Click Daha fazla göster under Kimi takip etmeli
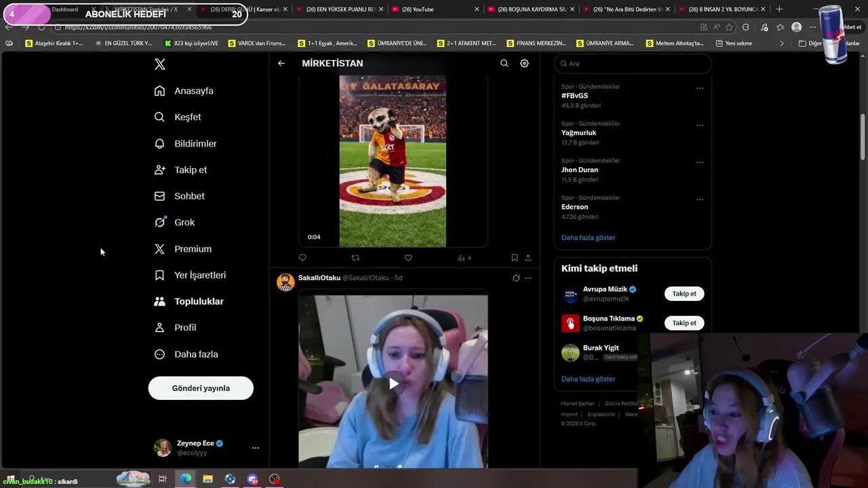Viewport: 868px width, 488px height. click(588, 379)
